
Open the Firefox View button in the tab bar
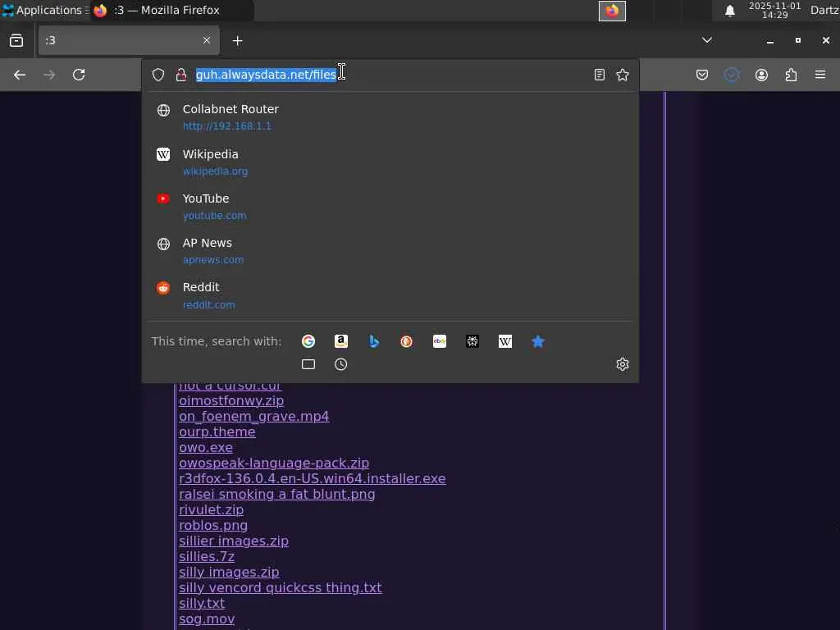click(x=16, y=41)
